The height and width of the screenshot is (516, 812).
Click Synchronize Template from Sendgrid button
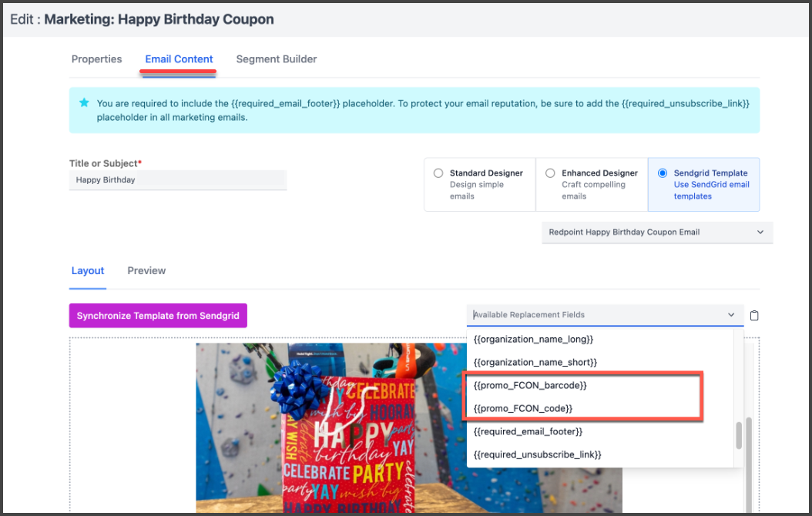(158, 316)
